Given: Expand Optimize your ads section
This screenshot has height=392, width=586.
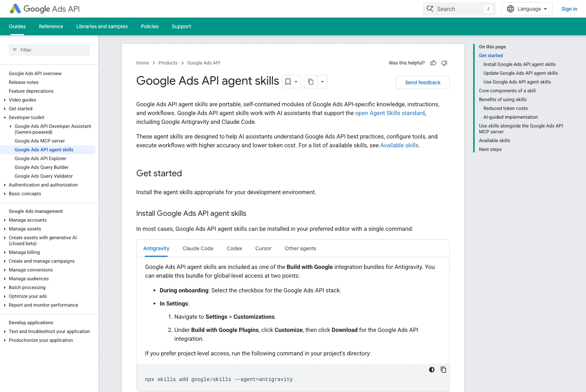Looking at the screenshot, I should point(5,296).
